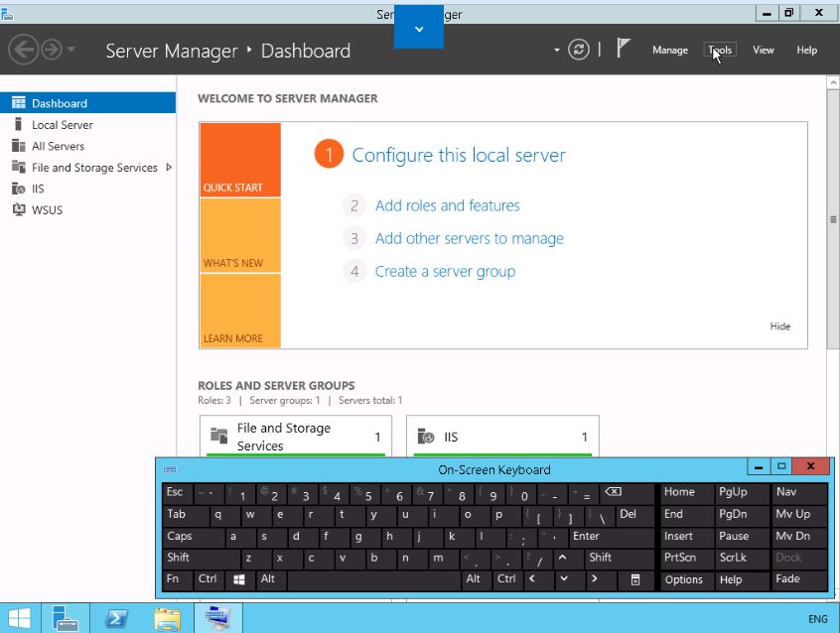Click ENG language indicator in tray

(817, 619)
